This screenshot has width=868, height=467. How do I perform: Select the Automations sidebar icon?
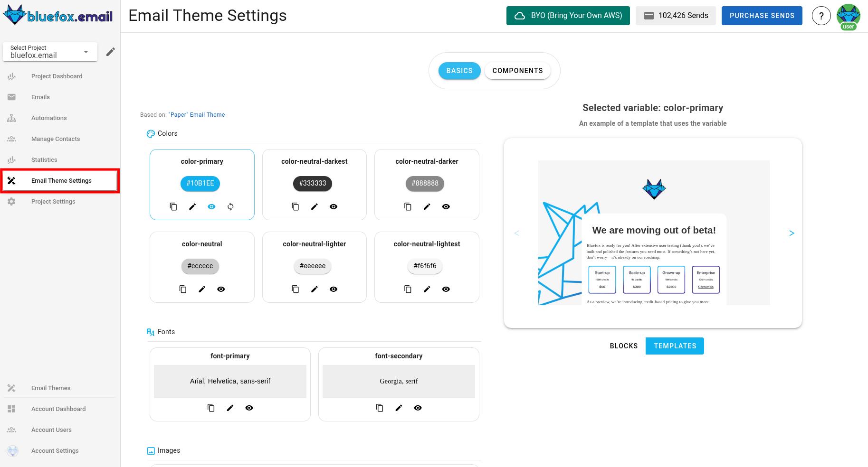tap(11, 118)
